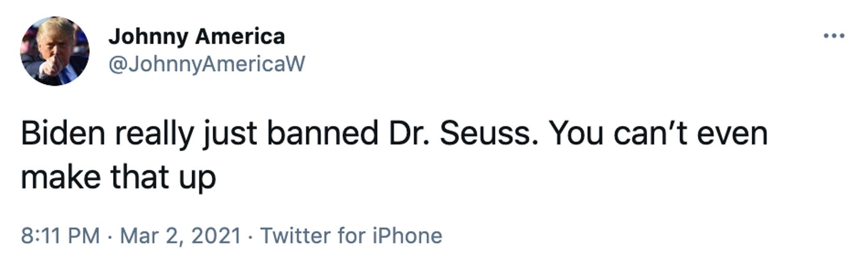Open the Twitter for iPhone source link

351,236
